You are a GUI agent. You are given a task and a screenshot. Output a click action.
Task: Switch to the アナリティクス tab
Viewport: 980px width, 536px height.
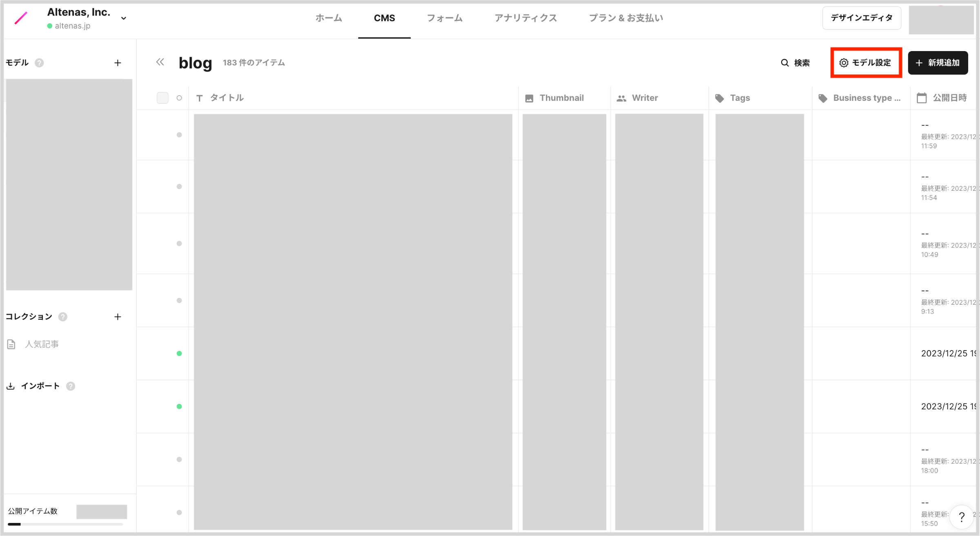pos(526,18)
